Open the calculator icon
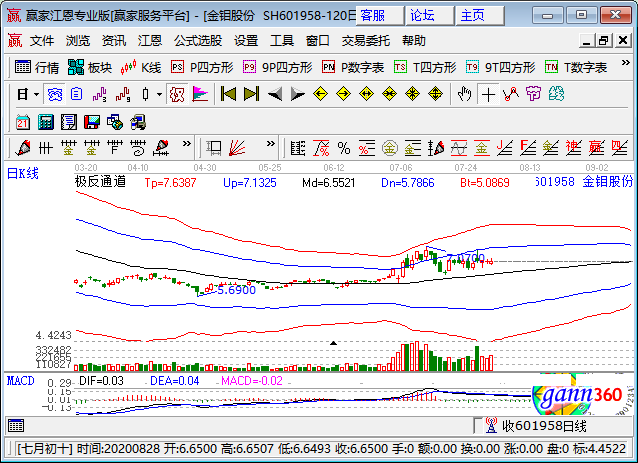Viewport: 638px width, 463px height. point(46,122)
